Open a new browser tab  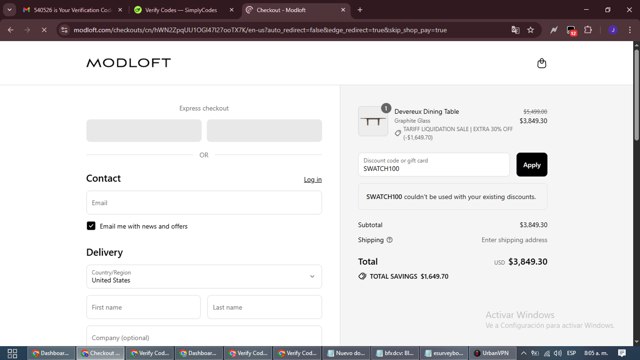coord(360,10)
